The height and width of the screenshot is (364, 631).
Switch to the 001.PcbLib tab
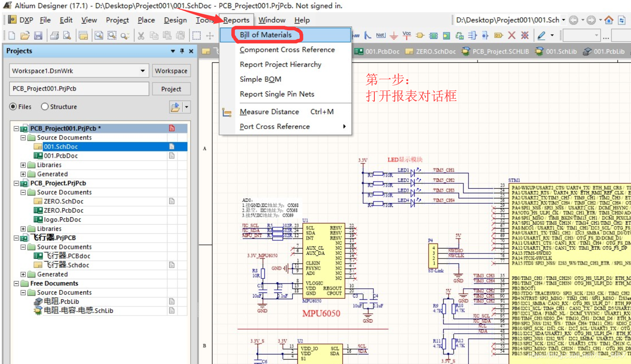point(604,52)
